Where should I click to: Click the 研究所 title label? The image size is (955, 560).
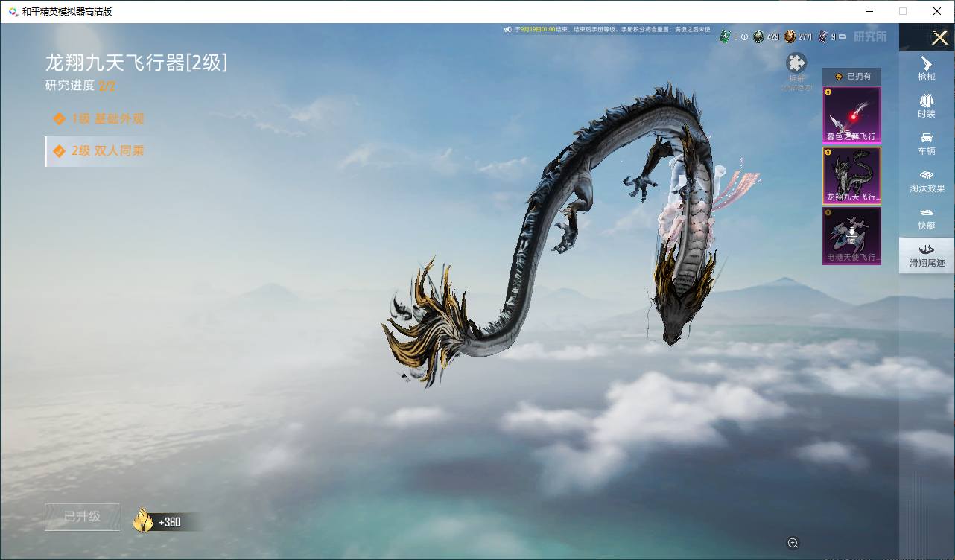click(x=870, y=36)
